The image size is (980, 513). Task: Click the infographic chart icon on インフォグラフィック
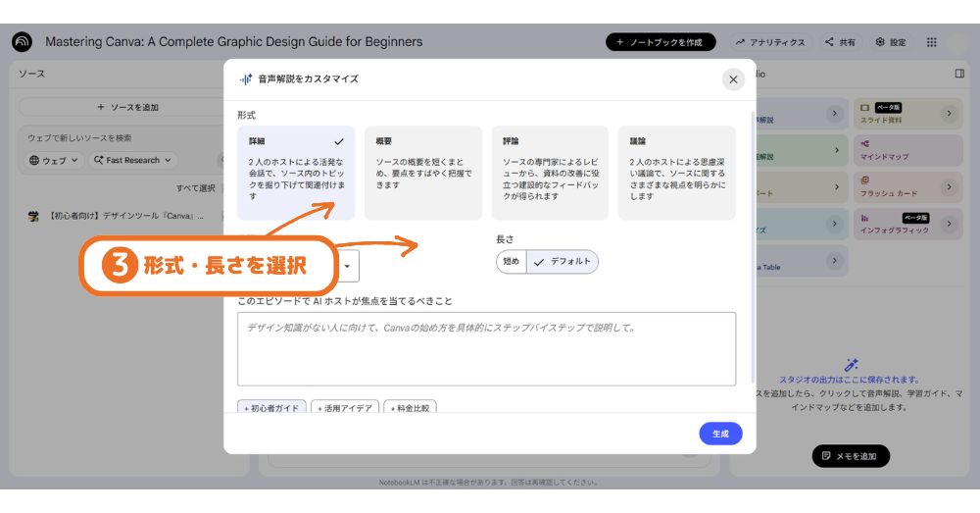tap(865, 218)
